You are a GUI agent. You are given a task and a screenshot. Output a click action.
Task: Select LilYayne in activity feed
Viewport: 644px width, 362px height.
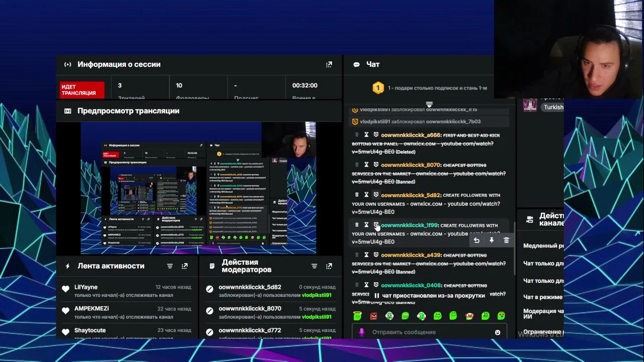tap(86, 287)
